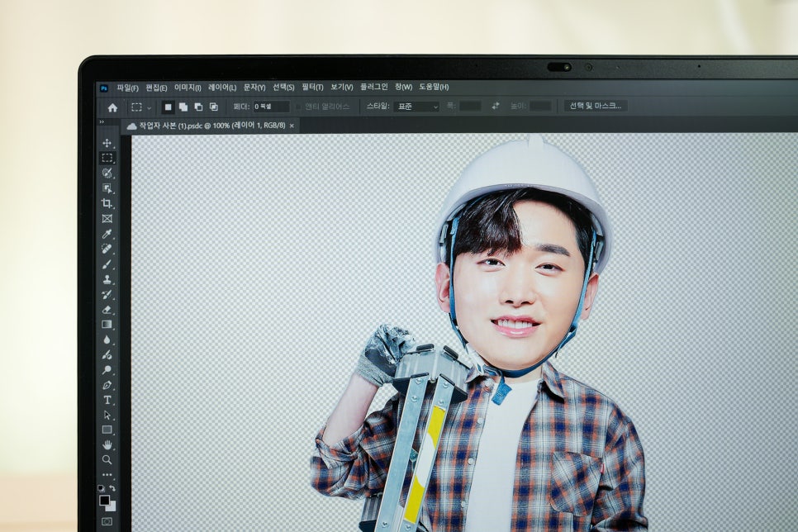Open the 플러그인 menu
Image resolution: width=798 pixels, height=532 pixels.
coord(374,87)
